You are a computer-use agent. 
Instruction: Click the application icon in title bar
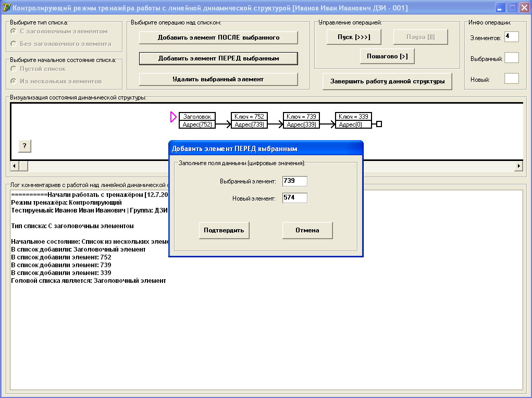[x=6, y=7]
